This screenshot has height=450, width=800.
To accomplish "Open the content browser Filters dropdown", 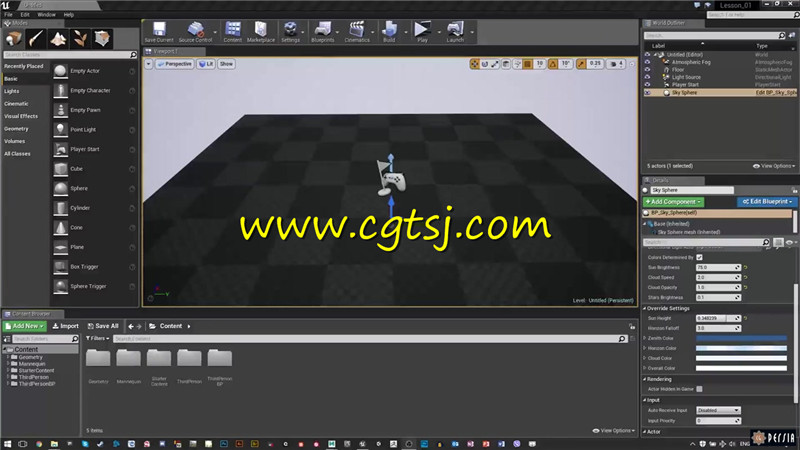I will tap(97, 338).
